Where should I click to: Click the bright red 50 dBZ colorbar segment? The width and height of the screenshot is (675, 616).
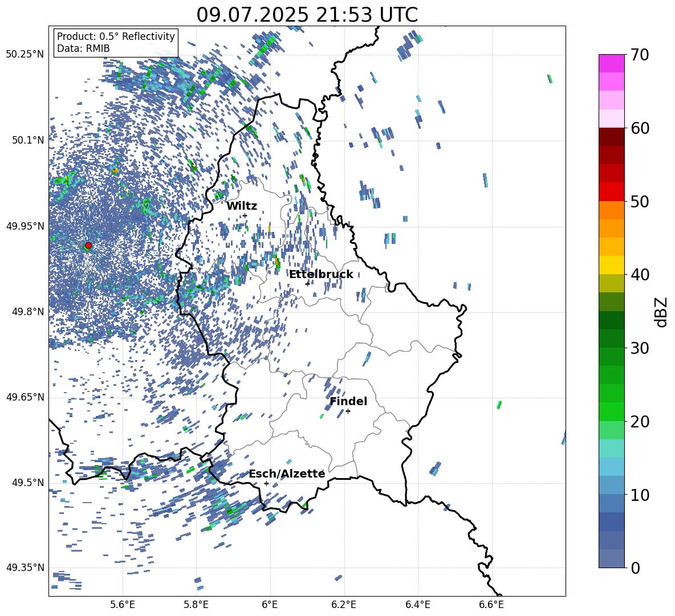(x=611, y=192)
